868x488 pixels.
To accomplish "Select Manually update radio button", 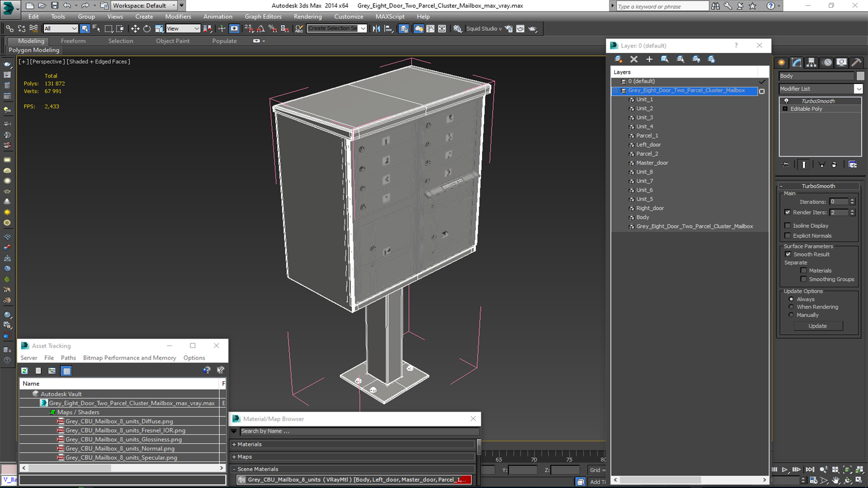I will point(791,315).
